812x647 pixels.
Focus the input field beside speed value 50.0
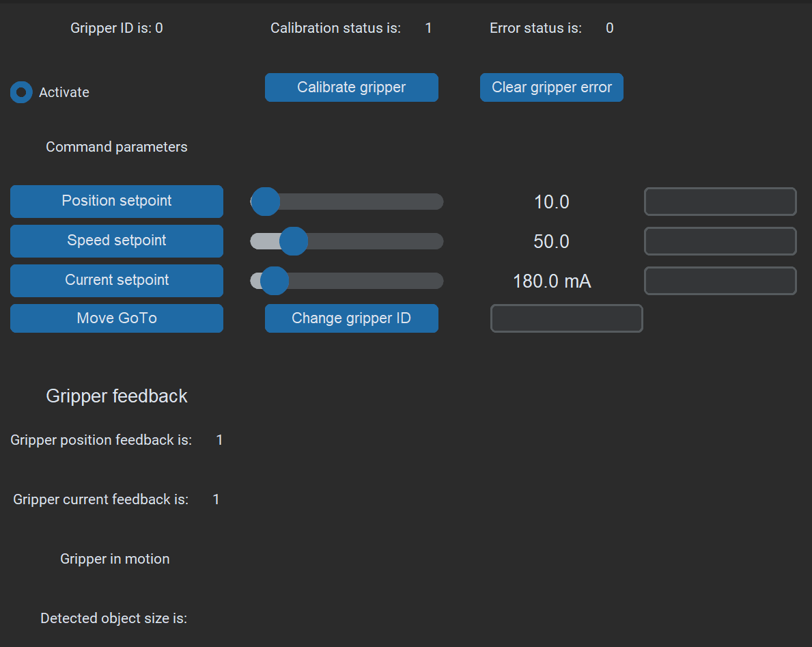[720, 241]
